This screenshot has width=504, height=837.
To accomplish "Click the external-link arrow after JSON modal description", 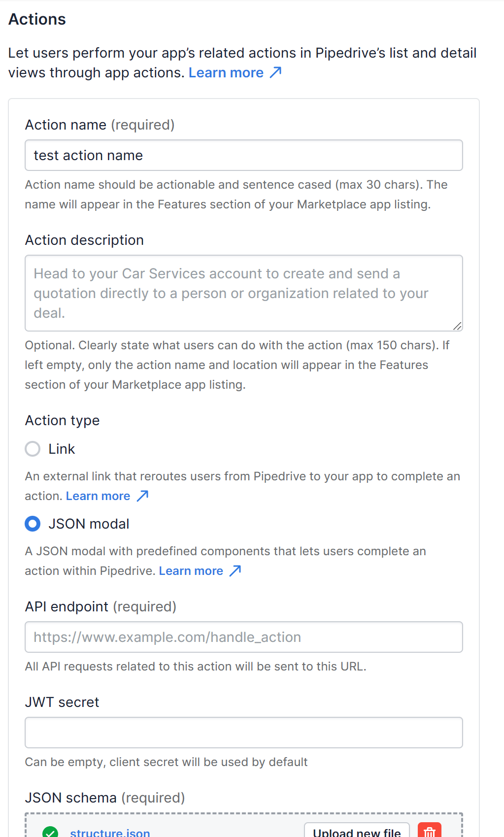I will [235, 570].
